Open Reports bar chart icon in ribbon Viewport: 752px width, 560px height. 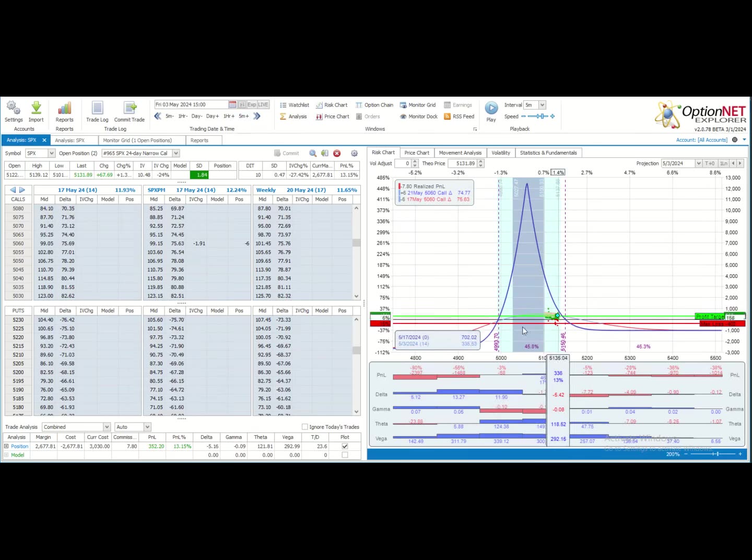pos(65,109)
